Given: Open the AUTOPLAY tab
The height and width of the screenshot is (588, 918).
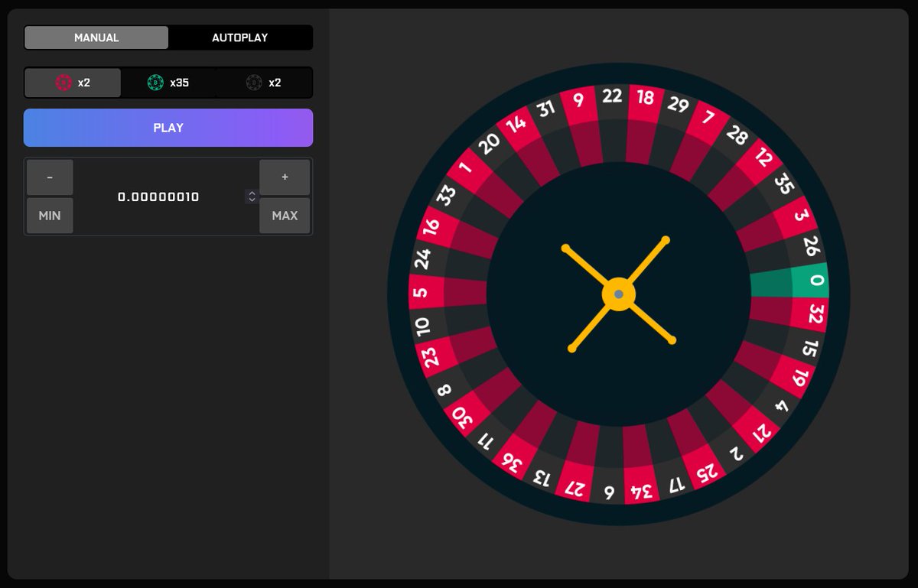Looking at the screenshot, I should click(241, 37).
